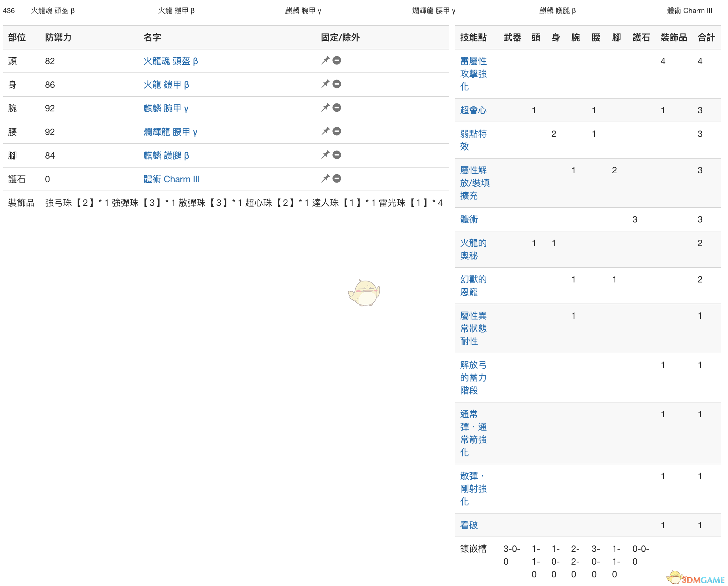Screen dimensions: 728x586
Task: Open the 火龍 鎧甲 β link
Action: tap(166, 85)
